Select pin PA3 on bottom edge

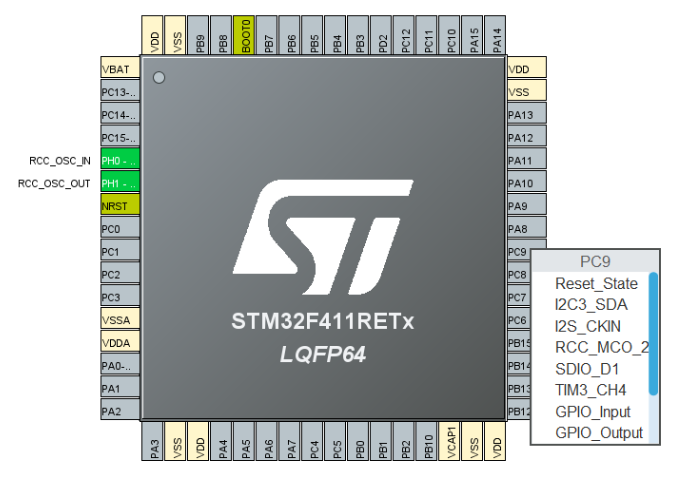tap(152, 441)
